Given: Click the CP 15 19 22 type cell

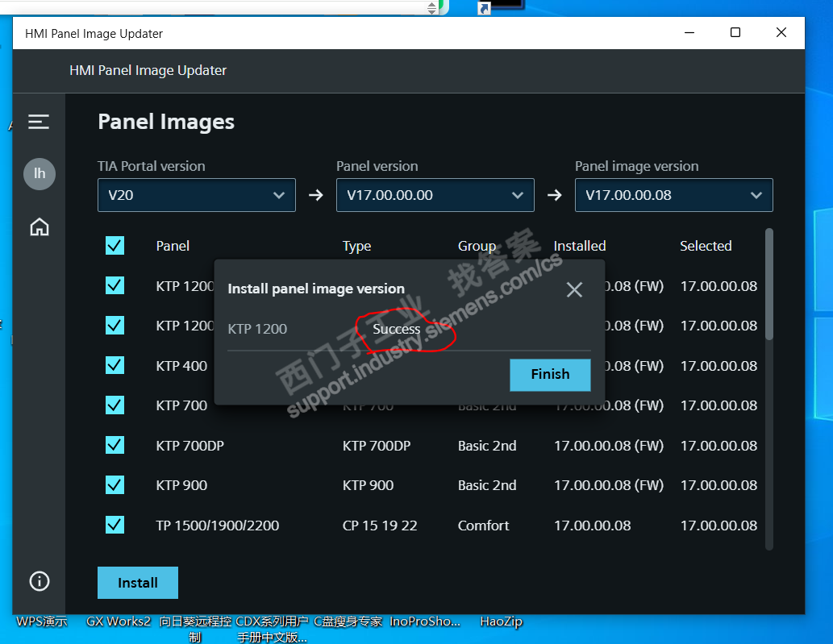Looking at the screenshot, I should 380,526.
